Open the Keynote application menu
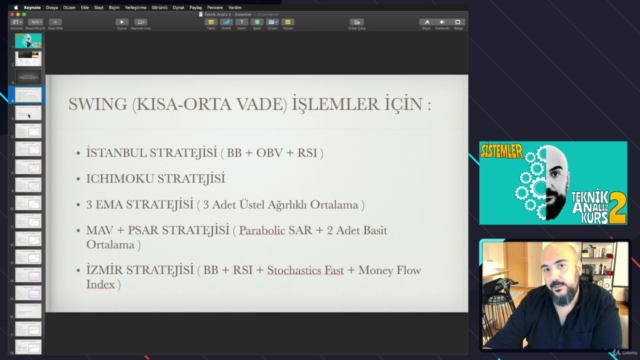Image resolution: width=640 pixels, height=360 pixels. [x=32, y=7]
